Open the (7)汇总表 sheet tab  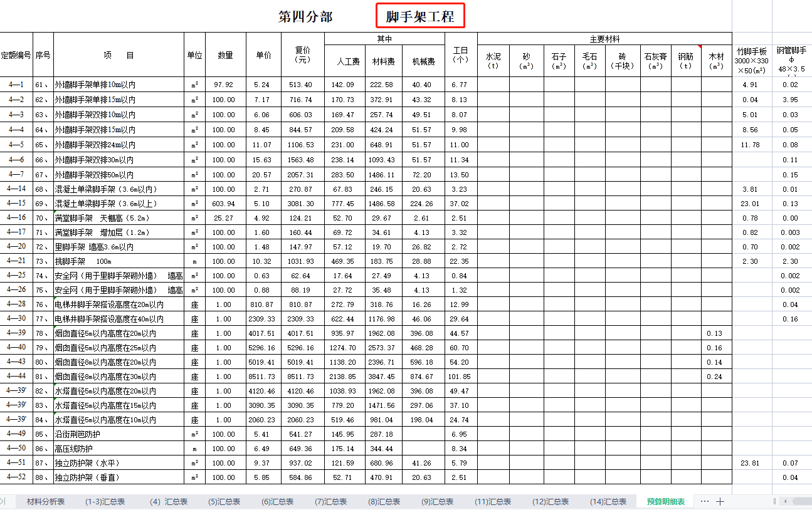(331, 502)
